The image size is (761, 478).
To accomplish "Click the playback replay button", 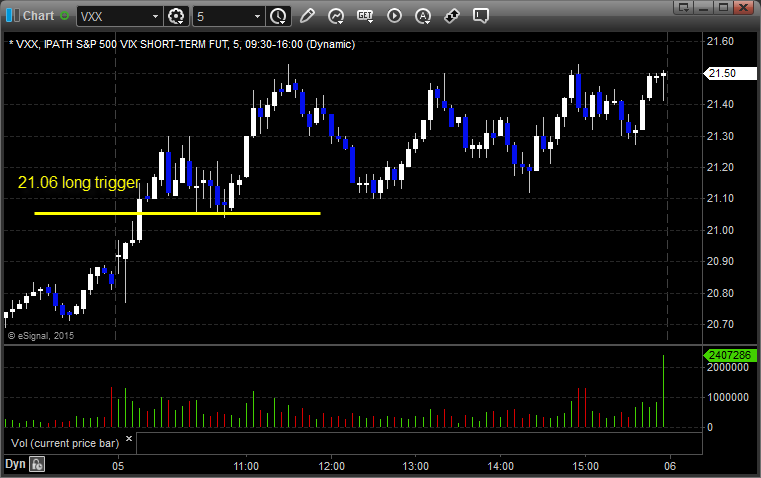I will 394,16.
